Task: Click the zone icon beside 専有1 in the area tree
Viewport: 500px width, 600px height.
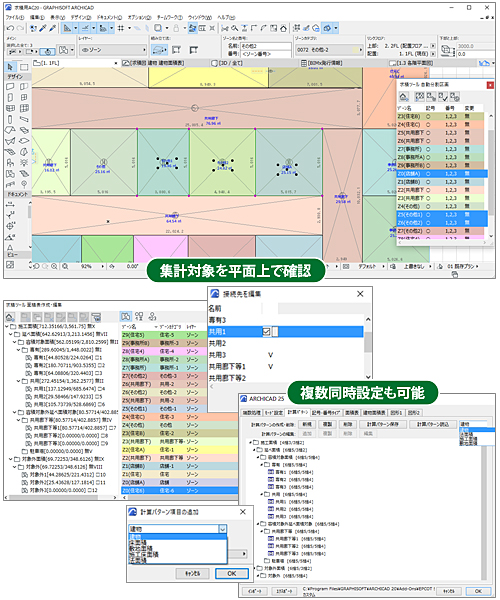Action: point(29,357)
